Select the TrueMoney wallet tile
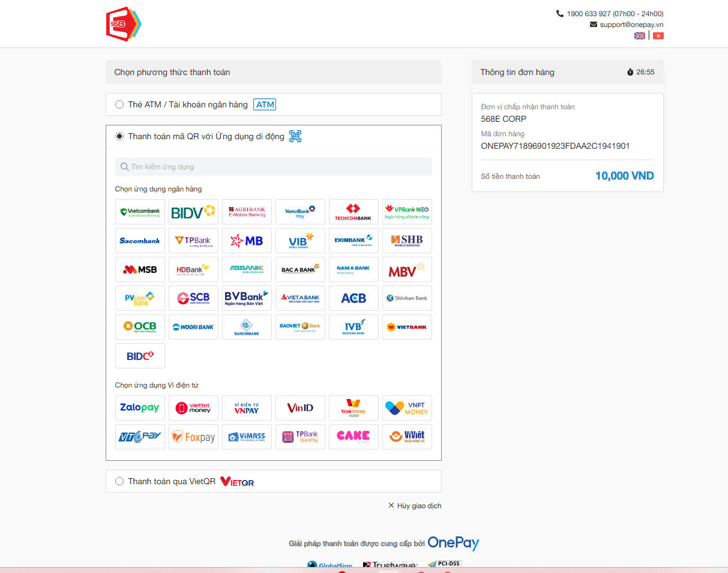This screenshot has width=728, height=573. [353, 408]
